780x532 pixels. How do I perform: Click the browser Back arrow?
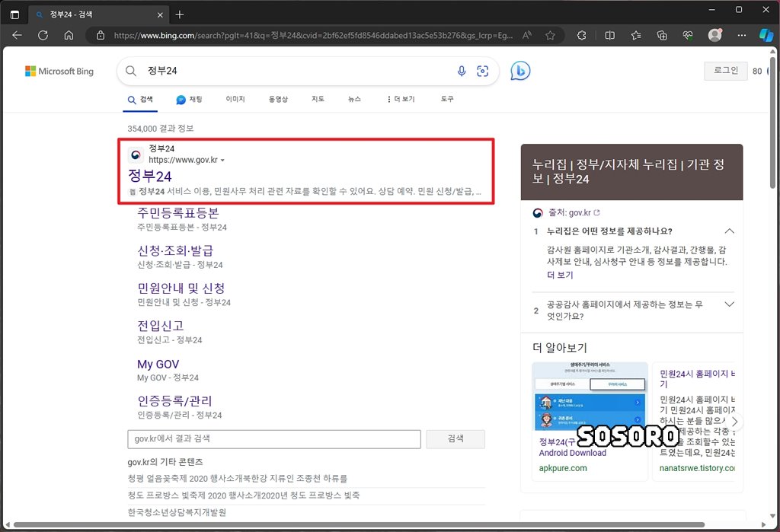click(17, 35)
